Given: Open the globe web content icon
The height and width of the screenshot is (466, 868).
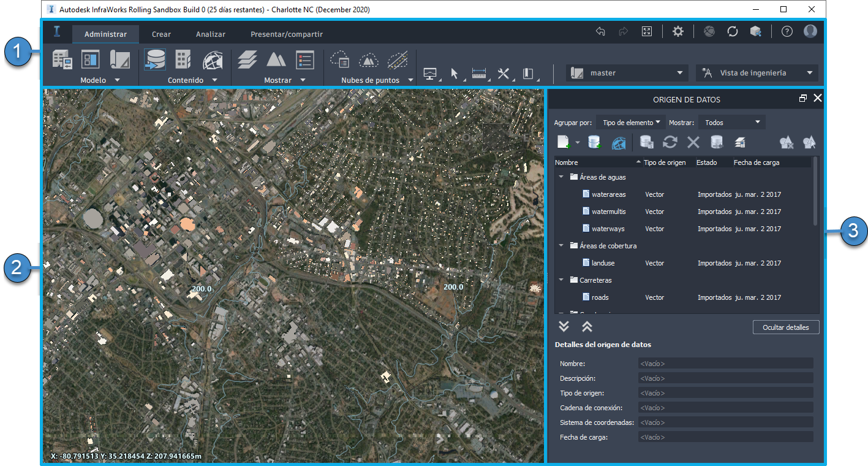Looking at the screenshot, I should click(x=213, y=59).
